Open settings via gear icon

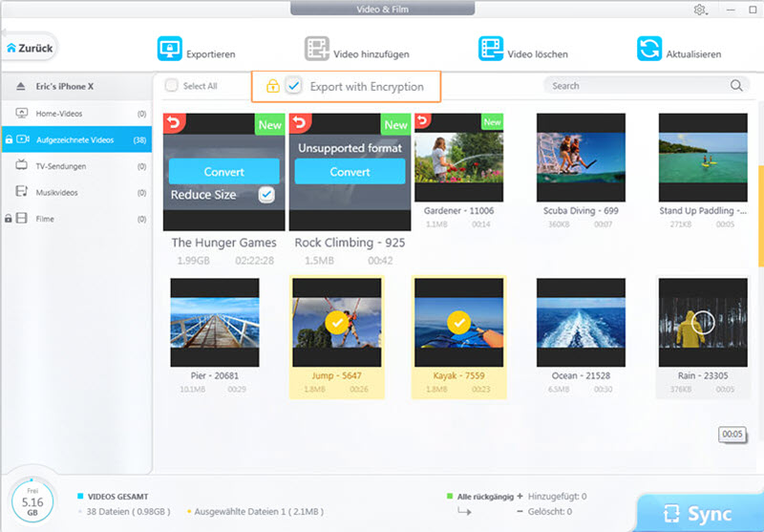[699, 10]
